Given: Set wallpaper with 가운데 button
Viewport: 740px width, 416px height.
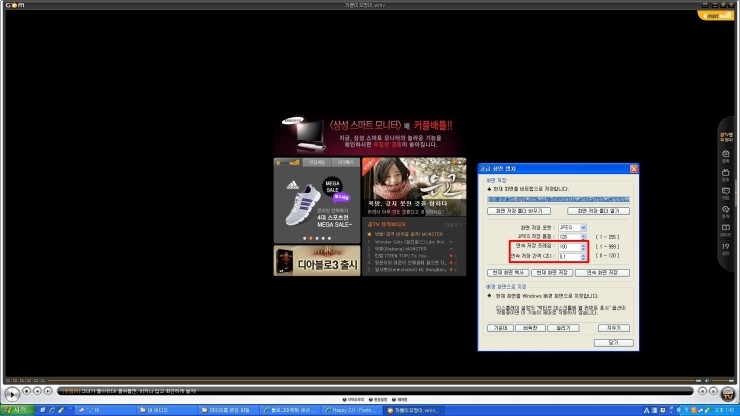Looking at the screenshot, I should 500,328.
